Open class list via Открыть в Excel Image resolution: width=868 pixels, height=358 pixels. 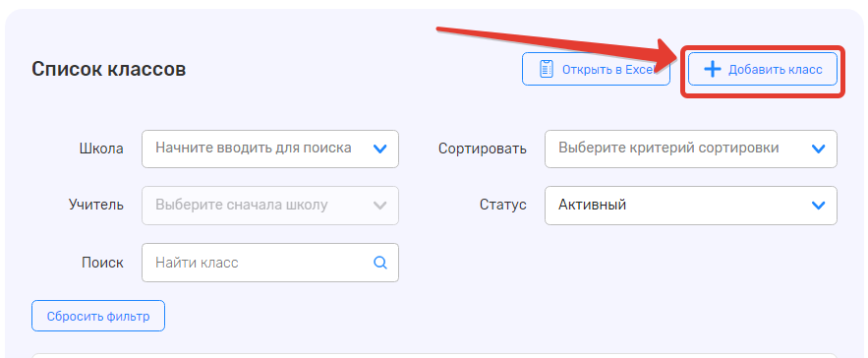[x=596, y=69]
